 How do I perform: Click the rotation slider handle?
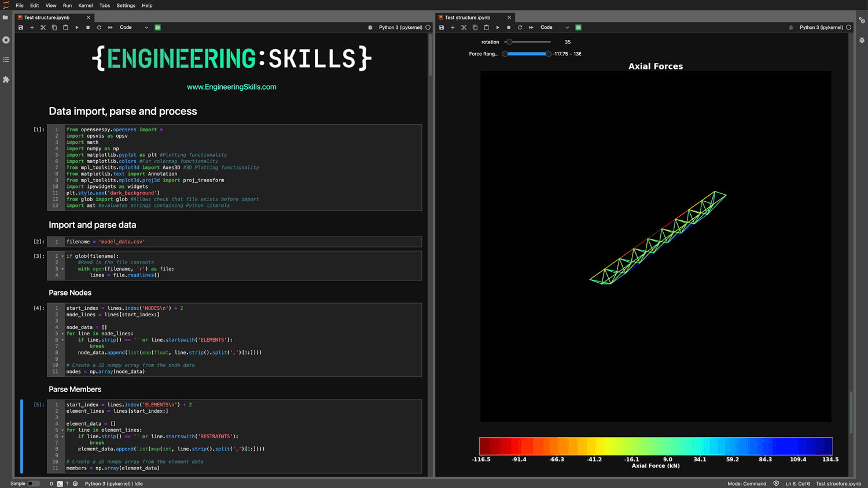pos(509,42)
